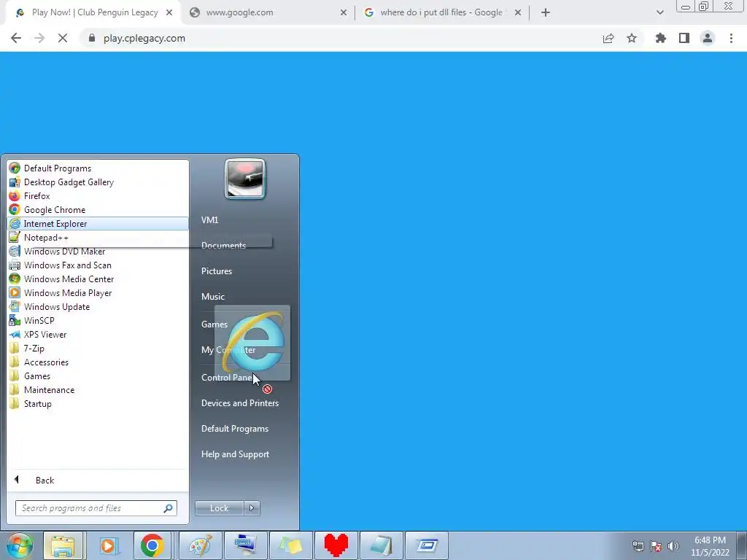Click the user account picture
747x560 pixels.
(245, 179)
